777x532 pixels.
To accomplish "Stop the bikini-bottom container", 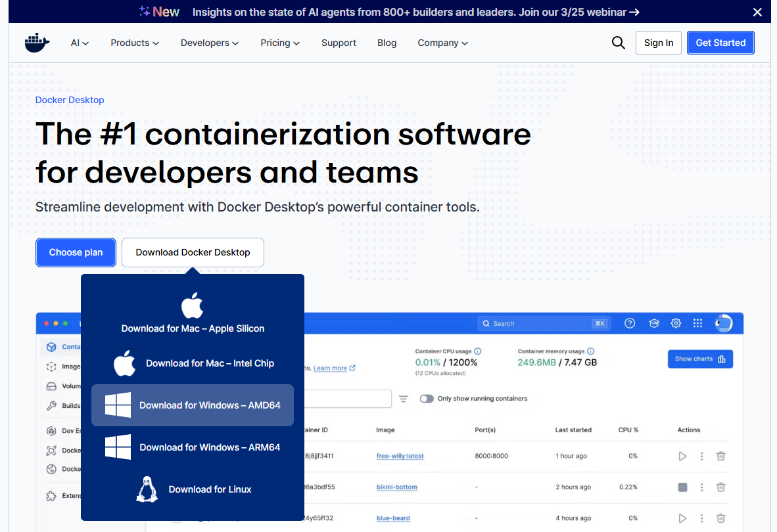I will point(682,487).
